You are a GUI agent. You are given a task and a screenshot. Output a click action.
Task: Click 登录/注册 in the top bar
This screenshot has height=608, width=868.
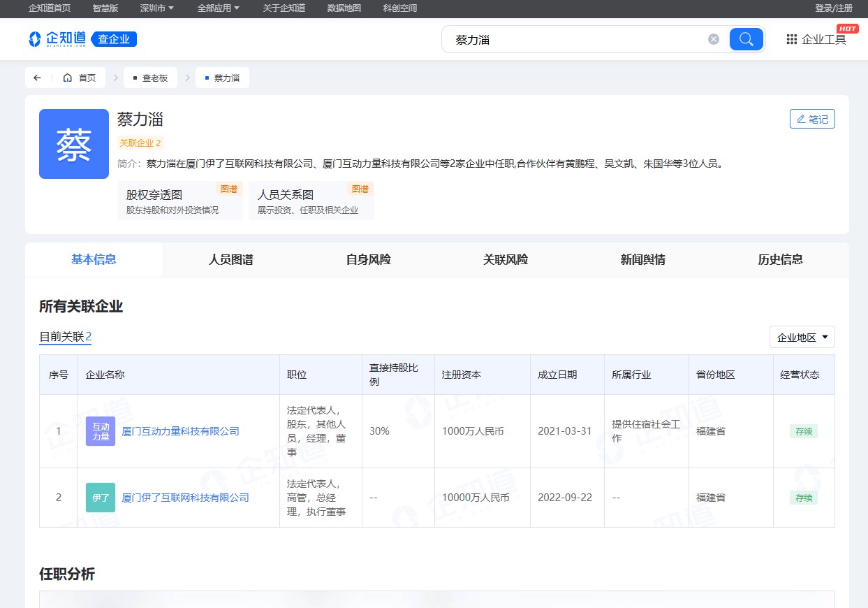click(833, 8)
